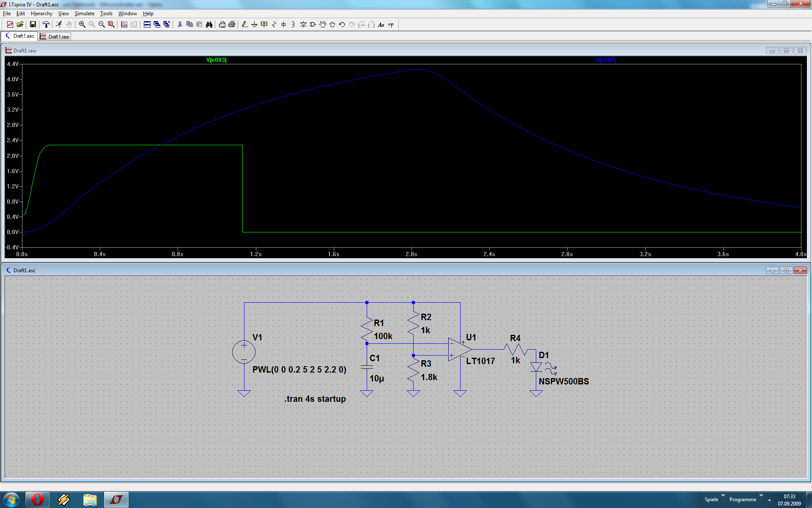
Task: Click the NSPW500BS LED label
Action: pyautogui.click(x=564, y=381)
